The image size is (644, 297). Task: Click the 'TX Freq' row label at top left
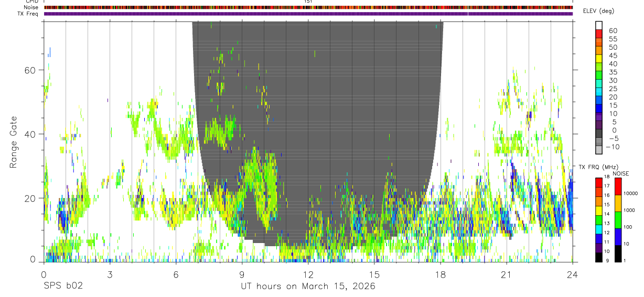29,14
